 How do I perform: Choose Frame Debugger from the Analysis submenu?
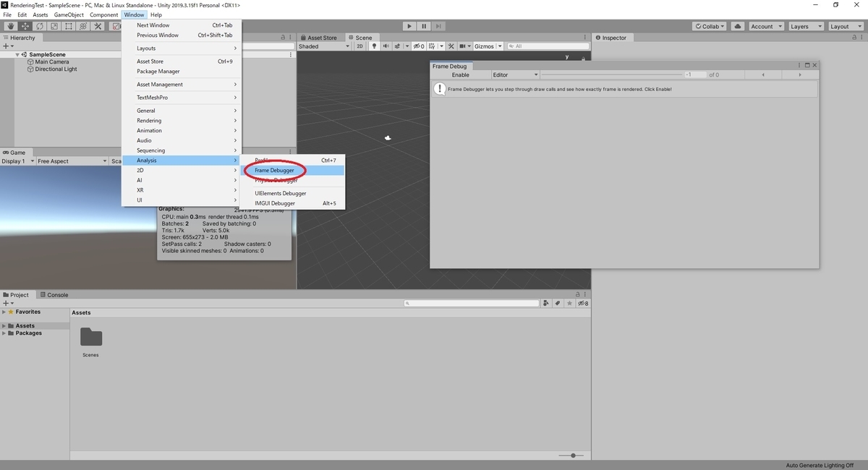click(274, 170)
